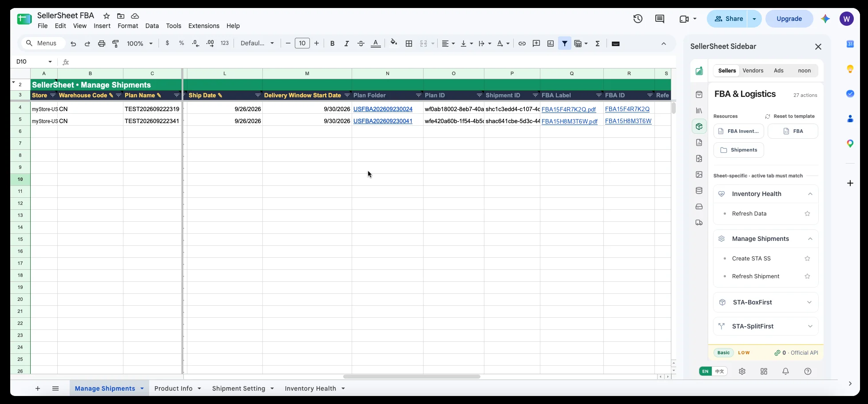Click the Gemini sparkle icon
Image resolution: width=868 pixels, height=404 pixels.
[x=825, y=19]
